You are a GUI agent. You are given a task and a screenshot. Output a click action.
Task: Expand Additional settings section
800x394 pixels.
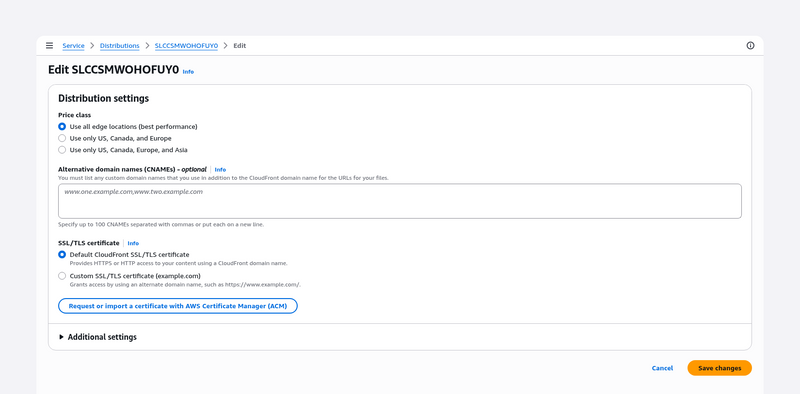click(x=97, y=337)
